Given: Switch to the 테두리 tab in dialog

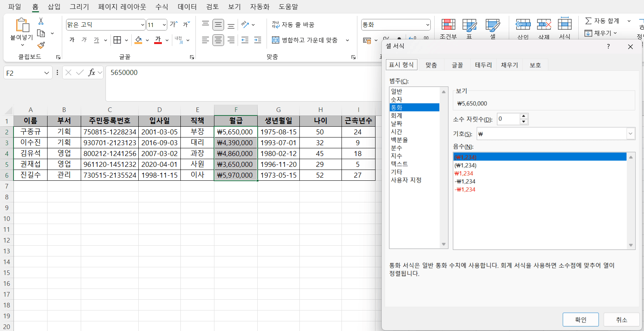Looking at the screenshot, I should pyautogui.click(x=483, y=65).
